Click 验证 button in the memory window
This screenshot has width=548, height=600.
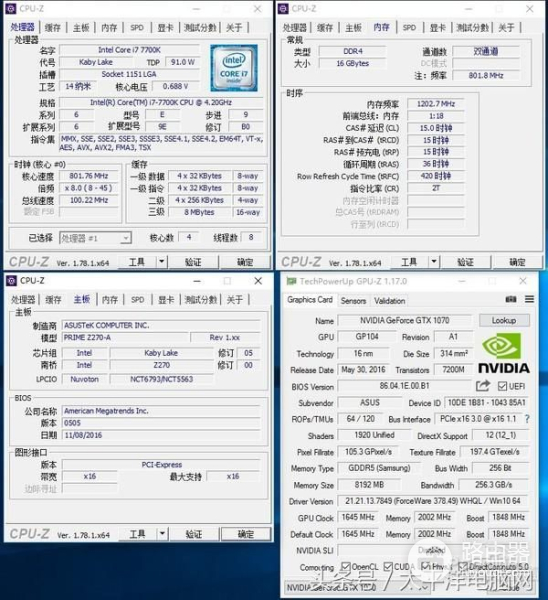point(465,262)
